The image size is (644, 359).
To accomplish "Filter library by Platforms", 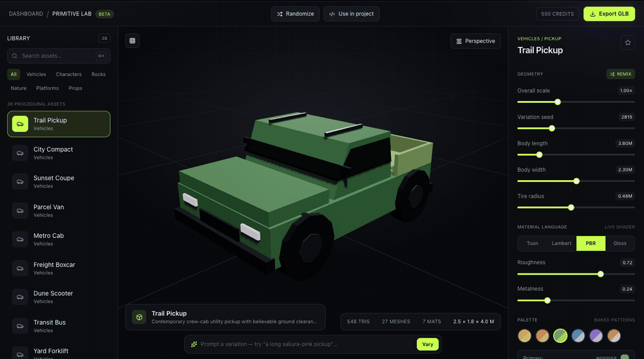I will [47, 88].
